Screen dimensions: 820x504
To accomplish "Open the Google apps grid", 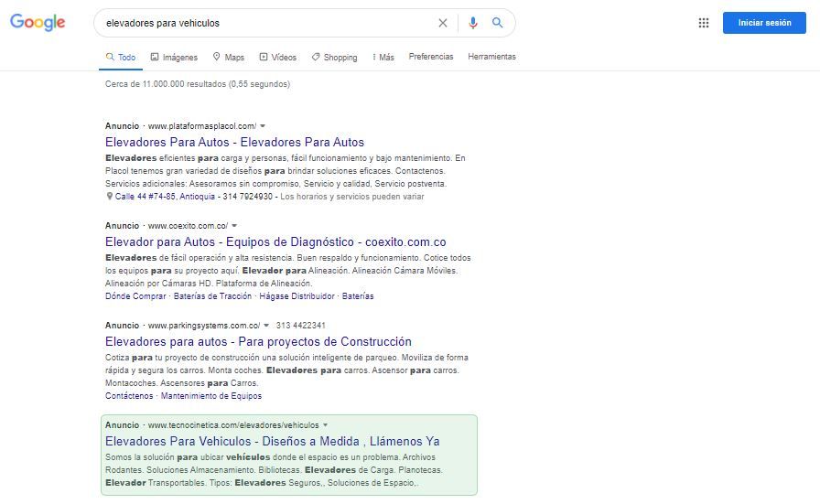I will click(704, 23).
